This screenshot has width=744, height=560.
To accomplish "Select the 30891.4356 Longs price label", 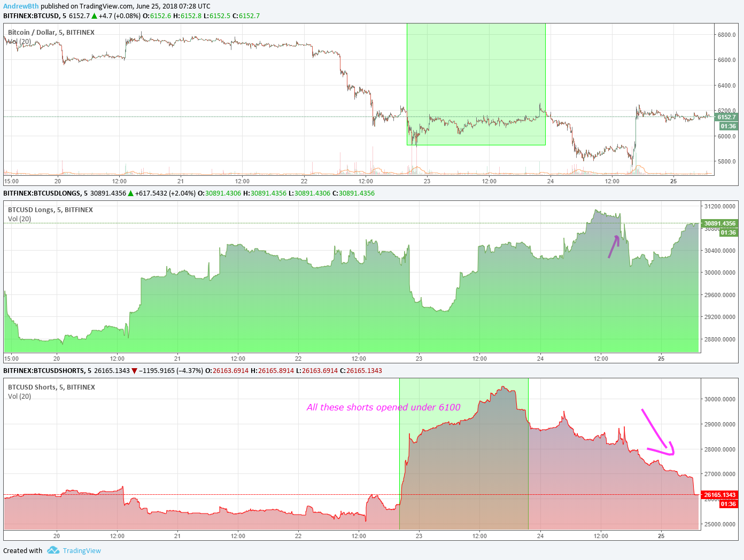I will 719,223.
